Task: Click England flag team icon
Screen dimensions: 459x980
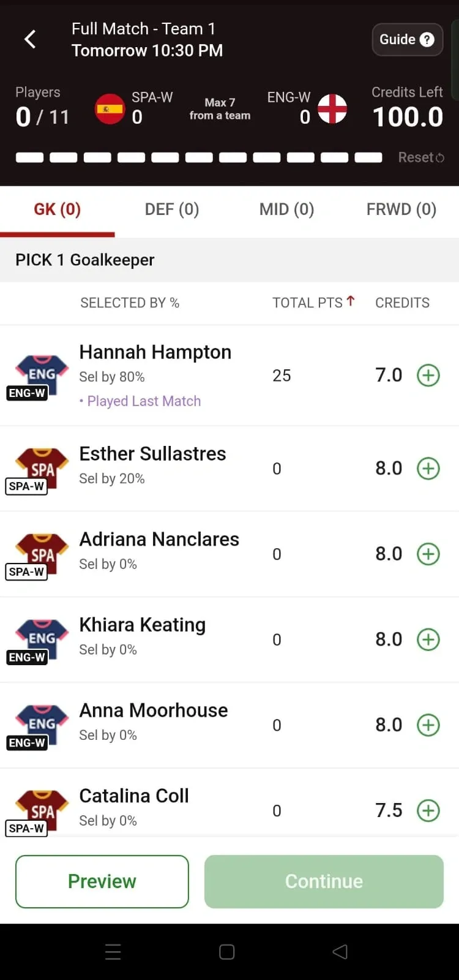Action: tap(332, 109)
